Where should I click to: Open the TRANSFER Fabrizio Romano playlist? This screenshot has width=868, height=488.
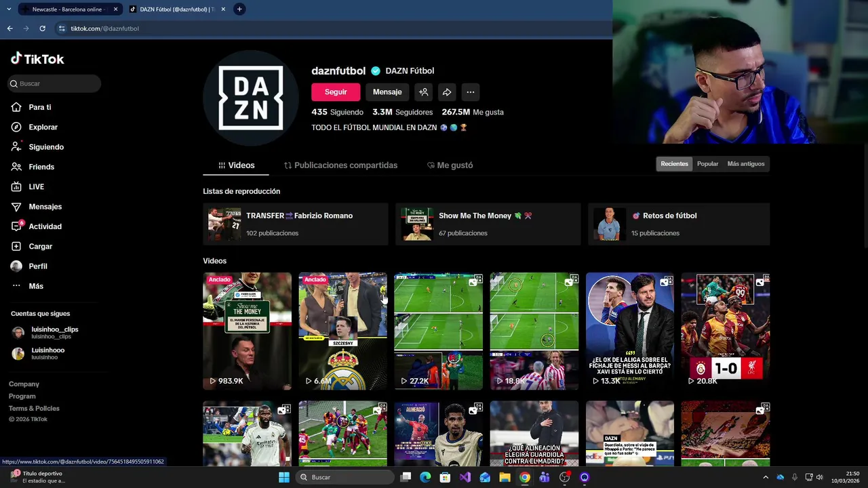pos(296,224)
